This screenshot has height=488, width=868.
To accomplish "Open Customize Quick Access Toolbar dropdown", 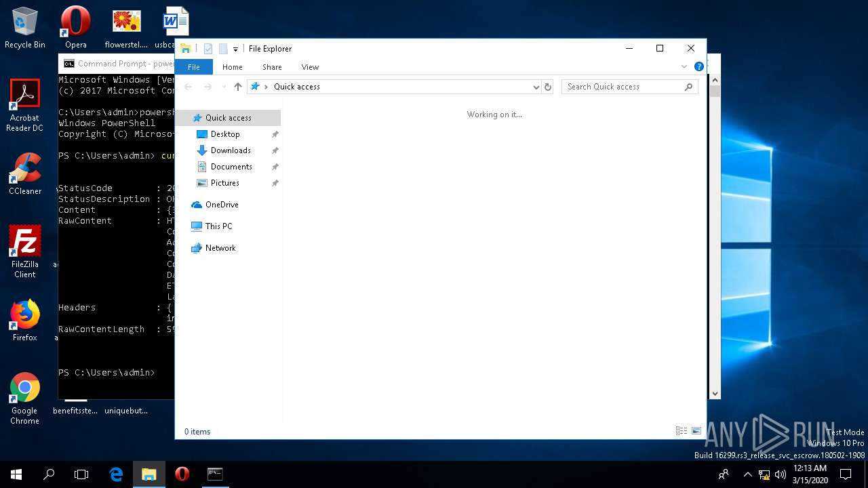I will tap(235, 49).
